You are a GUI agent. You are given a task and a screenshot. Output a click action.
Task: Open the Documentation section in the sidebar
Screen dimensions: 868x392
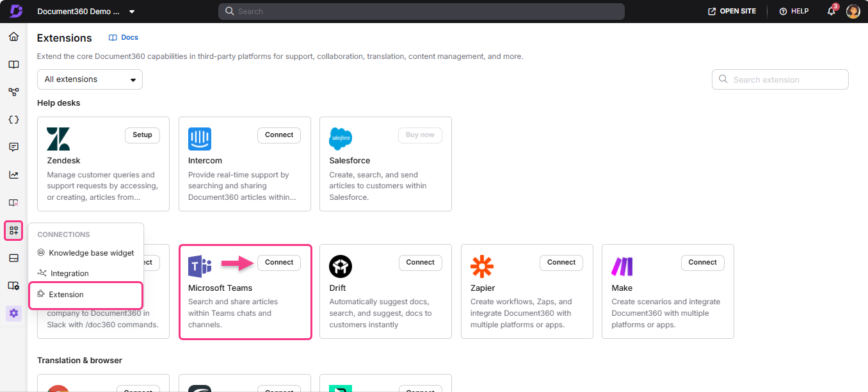[x=13, y=64]
